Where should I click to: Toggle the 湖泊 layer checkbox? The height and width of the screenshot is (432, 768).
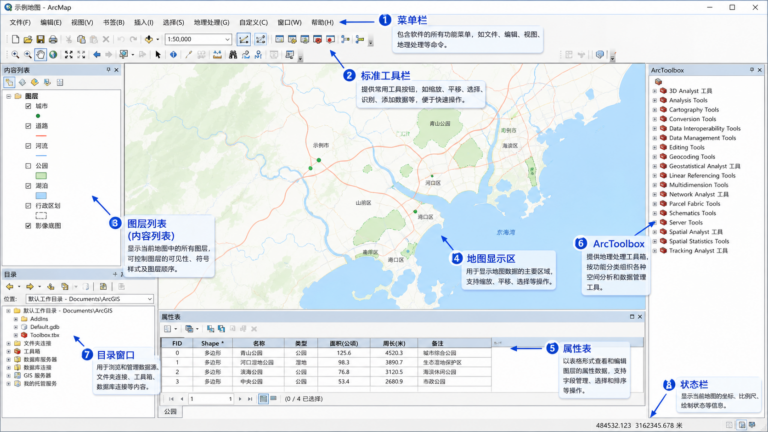coord(28,186)
